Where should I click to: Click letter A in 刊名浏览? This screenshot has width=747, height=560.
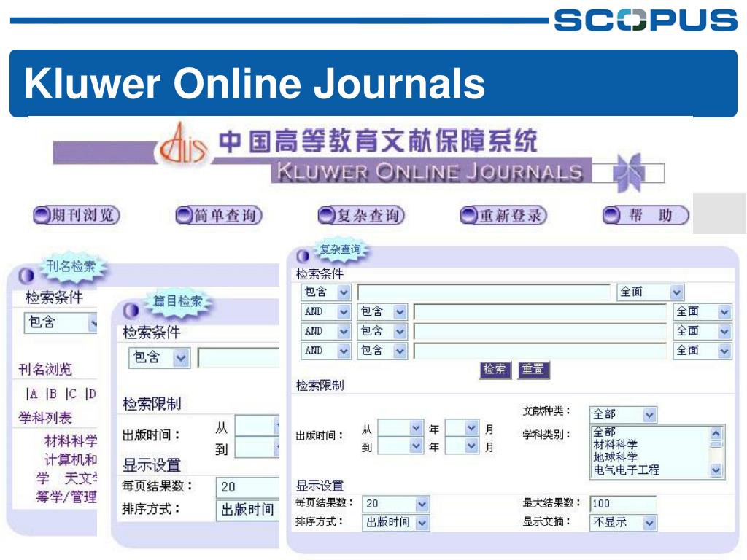click(32, 394)
